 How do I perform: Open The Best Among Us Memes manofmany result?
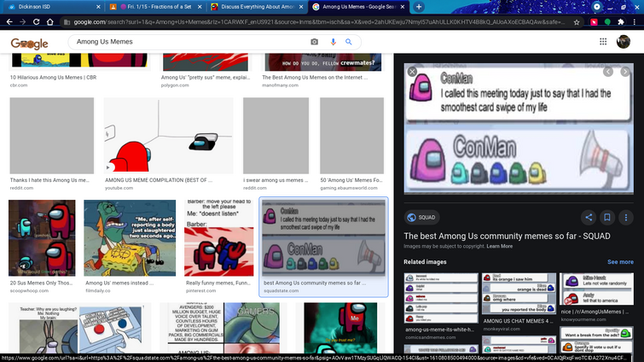(322, 70)
